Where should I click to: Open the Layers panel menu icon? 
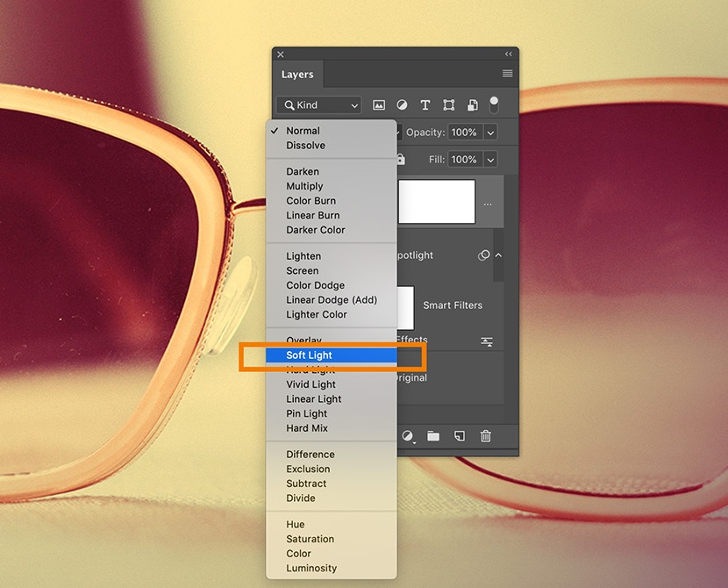pos(507,74)
